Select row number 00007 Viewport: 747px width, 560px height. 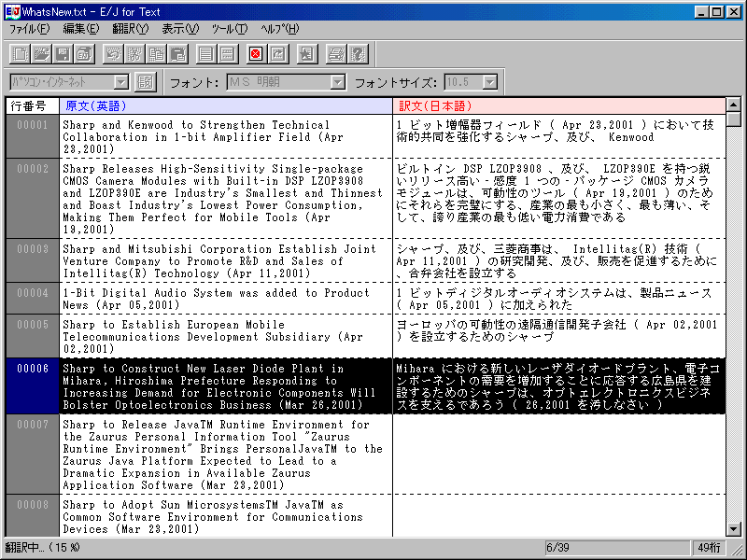click(33, 455)
